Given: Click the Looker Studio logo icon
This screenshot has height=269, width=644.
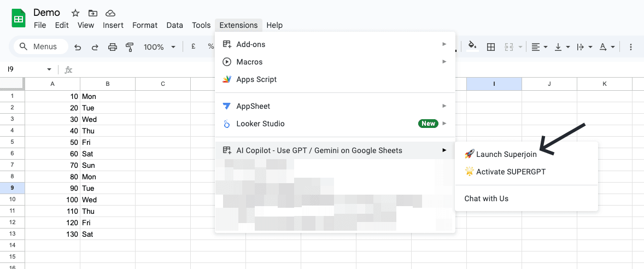Looking at the screenshot, I should pyautogui.click(x=227, y=124).
